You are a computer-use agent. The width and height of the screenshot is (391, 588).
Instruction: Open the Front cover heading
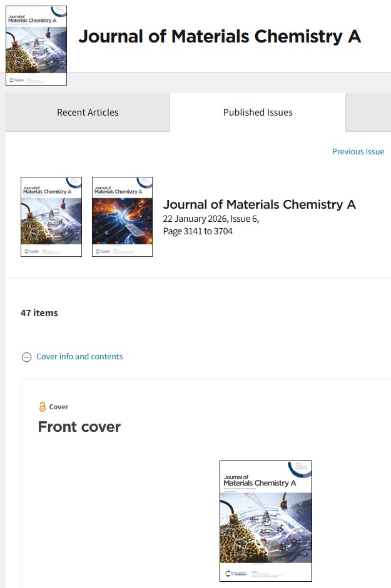pos(79,427)
